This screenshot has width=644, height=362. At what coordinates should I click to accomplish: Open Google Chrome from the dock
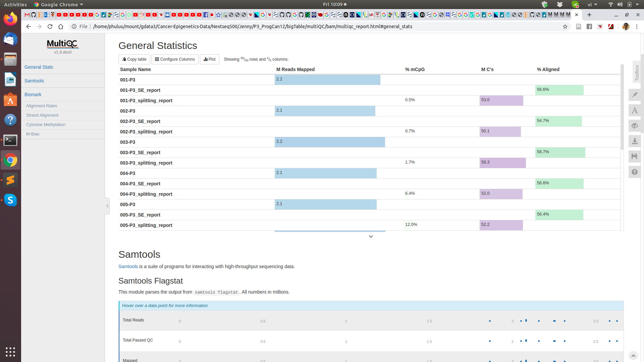[10, 160]
